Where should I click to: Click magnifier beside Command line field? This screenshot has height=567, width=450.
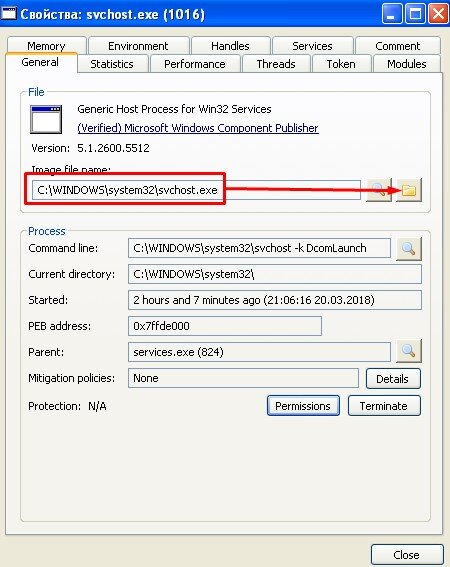tap(409, 248)
